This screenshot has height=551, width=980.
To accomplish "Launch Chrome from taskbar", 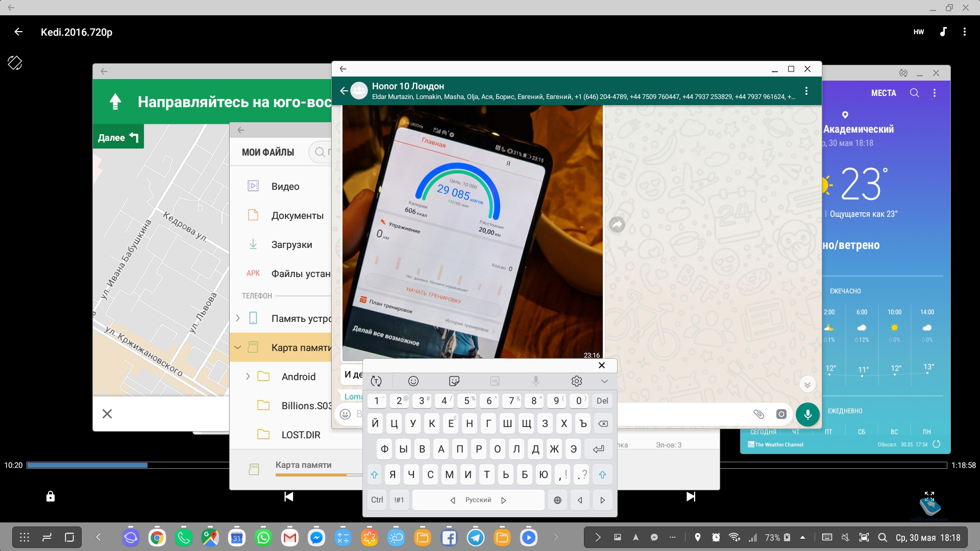I will (x=157, y=537).
